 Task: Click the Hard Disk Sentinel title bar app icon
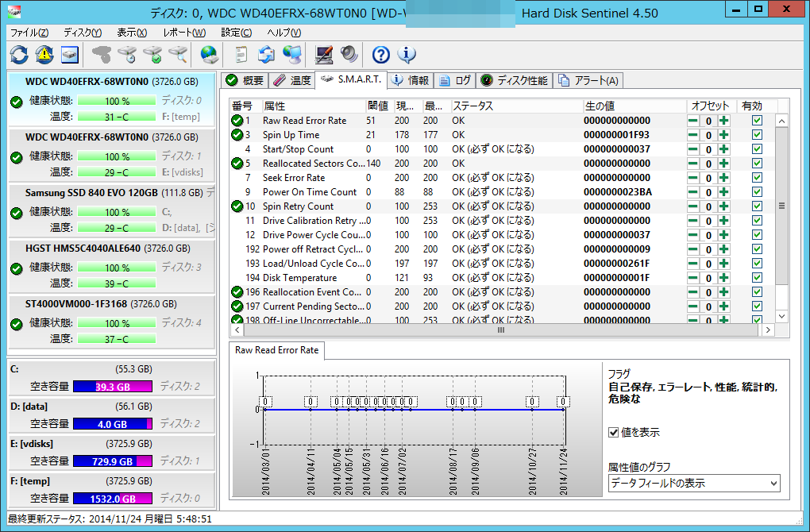click(14, 11)
